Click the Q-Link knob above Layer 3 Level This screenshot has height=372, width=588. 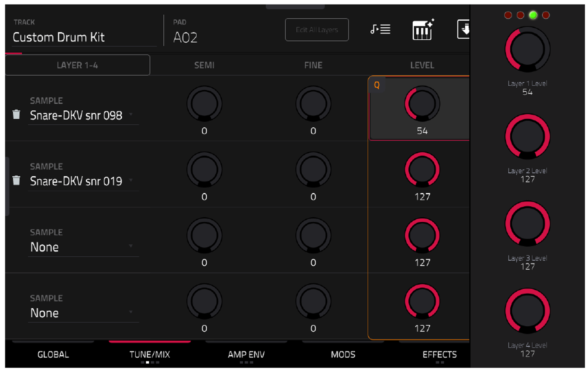coord(527,224)
